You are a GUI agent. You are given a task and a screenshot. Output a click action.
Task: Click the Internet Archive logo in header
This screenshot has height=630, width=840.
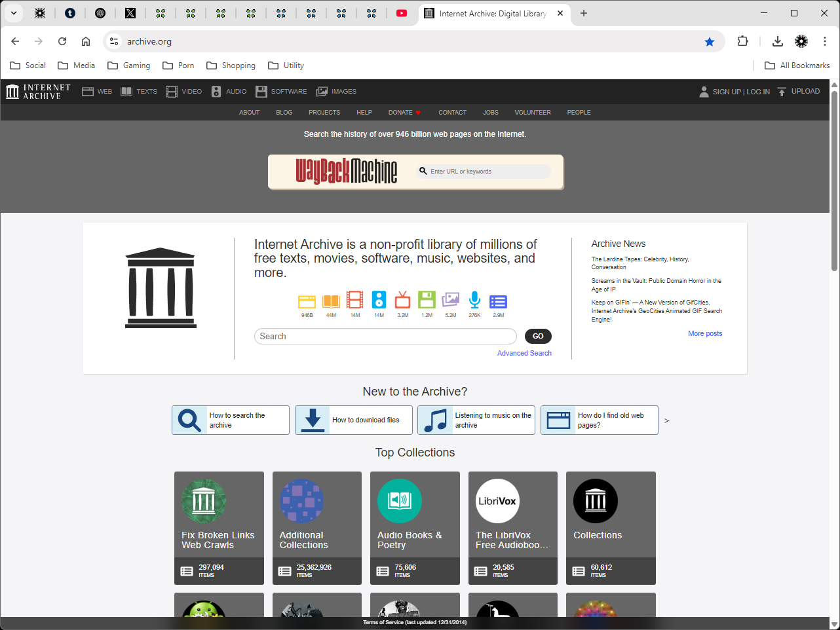[38, 92]
